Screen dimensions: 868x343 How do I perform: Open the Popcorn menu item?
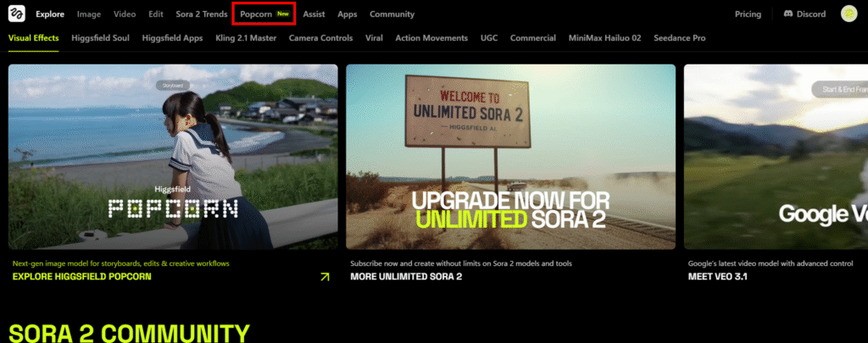click(x=256, y=14)
